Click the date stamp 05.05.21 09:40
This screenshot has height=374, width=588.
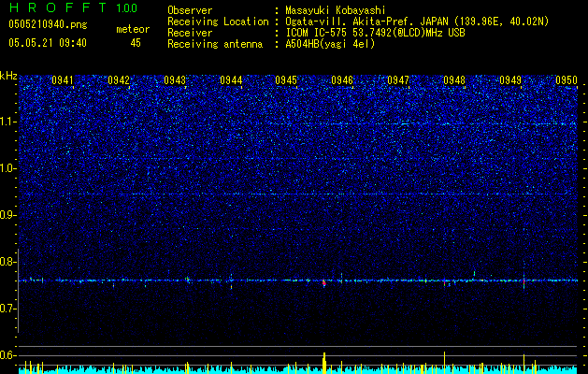coord(48,43)
